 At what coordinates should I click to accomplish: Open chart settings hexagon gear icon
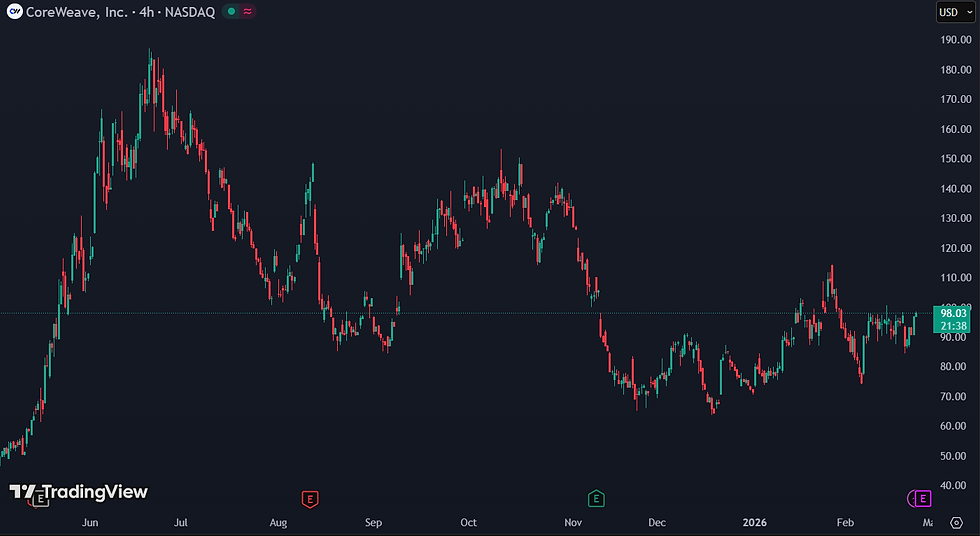[956, 522]
